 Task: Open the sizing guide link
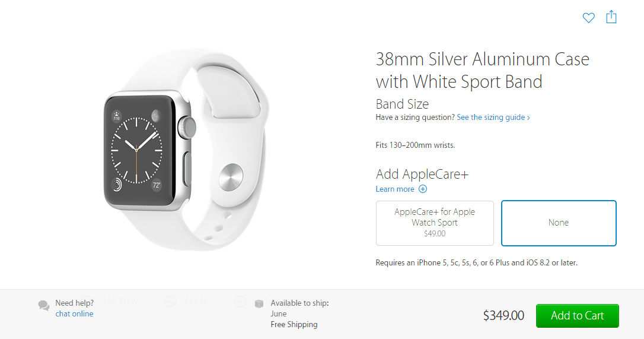(491, 117)
